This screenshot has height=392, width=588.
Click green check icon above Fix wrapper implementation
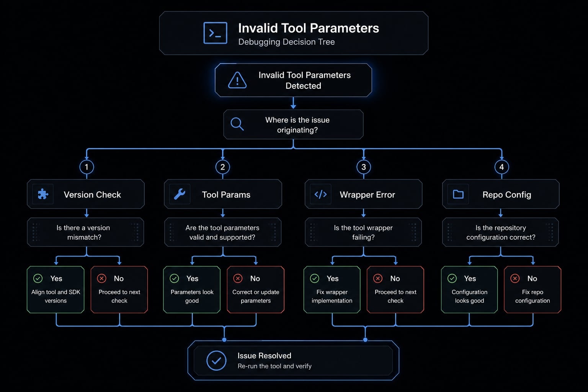314,278
